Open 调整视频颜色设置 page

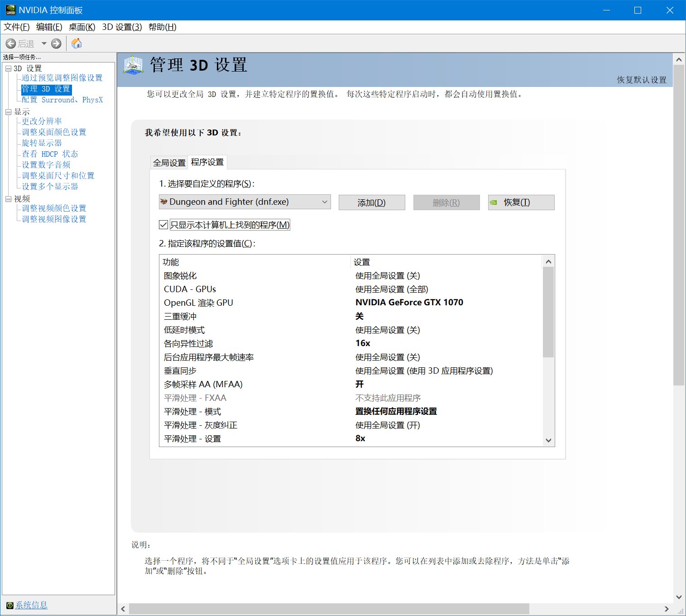tap(54, 208)
